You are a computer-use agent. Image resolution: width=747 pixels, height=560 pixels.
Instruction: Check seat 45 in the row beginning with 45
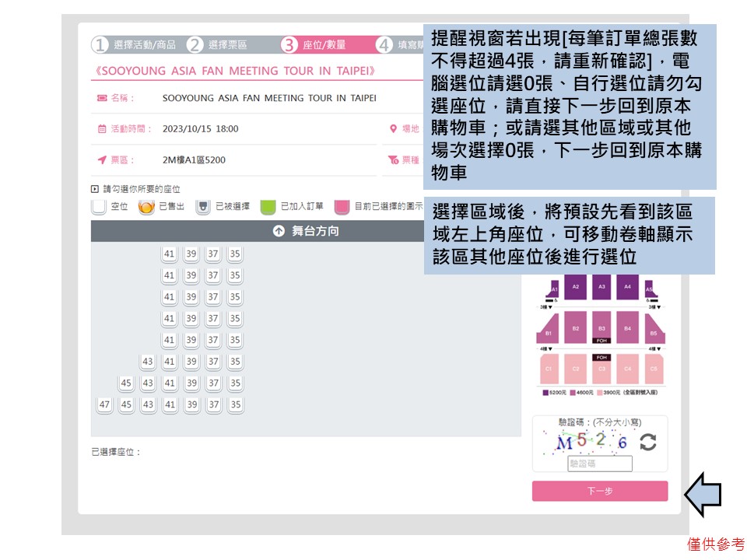[126, 383]
